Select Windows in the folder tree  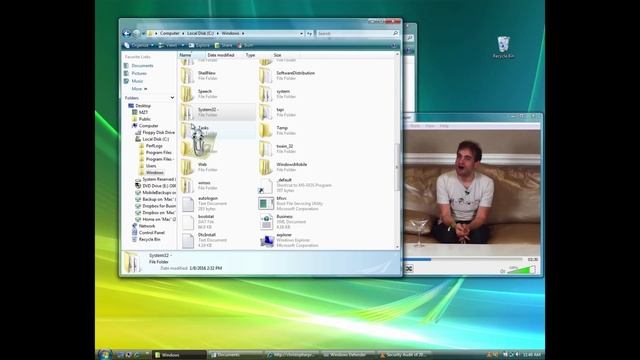tap(151, 173)
